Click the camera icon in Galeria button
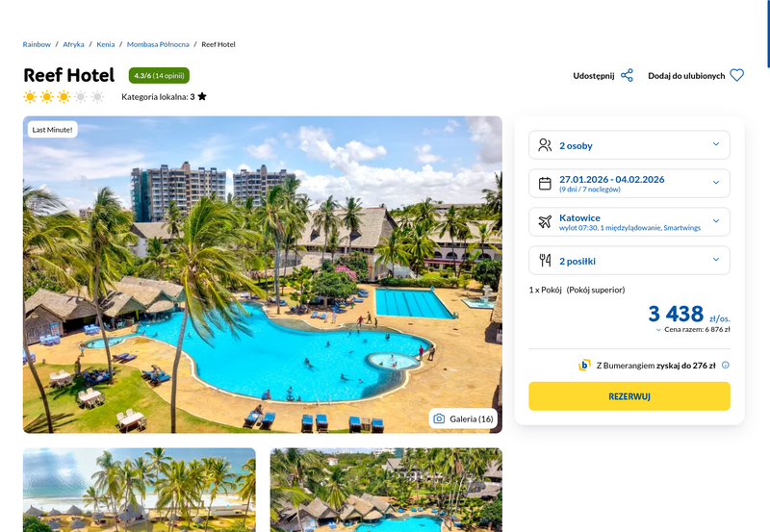The height and width of the screenshot is (532, 770). [439, 418]
